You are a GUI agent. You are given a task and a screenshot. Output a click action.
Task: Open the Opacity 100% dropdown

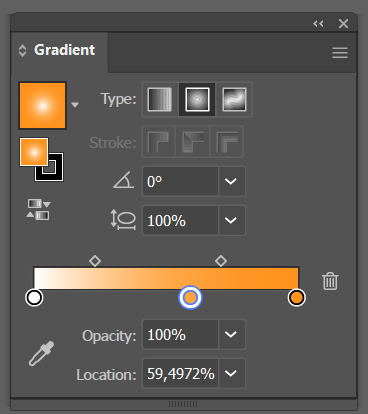coord(231,334)
